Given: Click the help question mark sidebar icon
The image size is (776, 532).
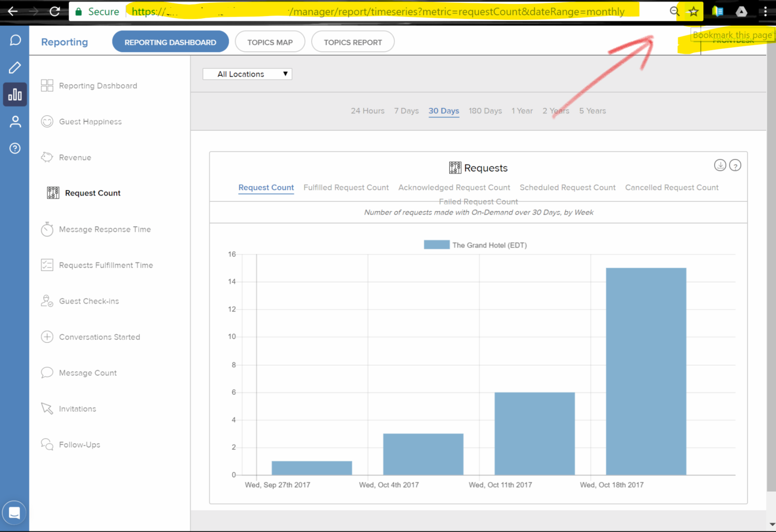Looking at the screenshot, I should coord(15,148).
